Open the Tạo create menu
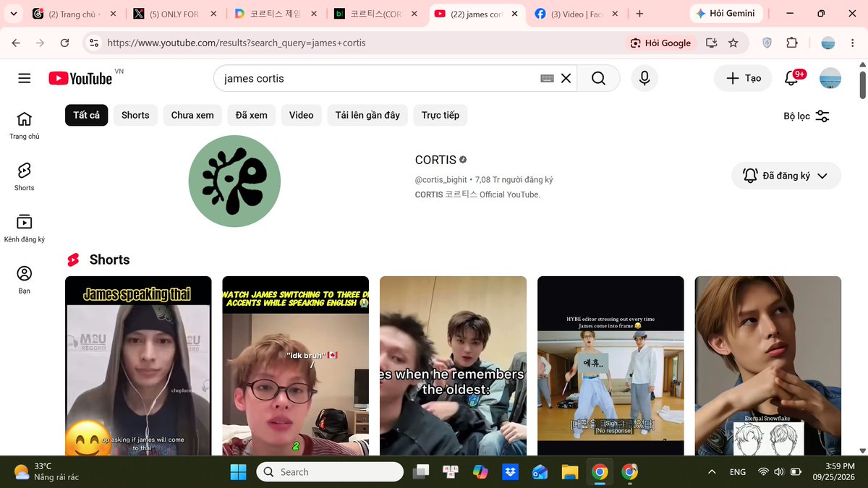868x488 pixels. click(x=743, y=78)
